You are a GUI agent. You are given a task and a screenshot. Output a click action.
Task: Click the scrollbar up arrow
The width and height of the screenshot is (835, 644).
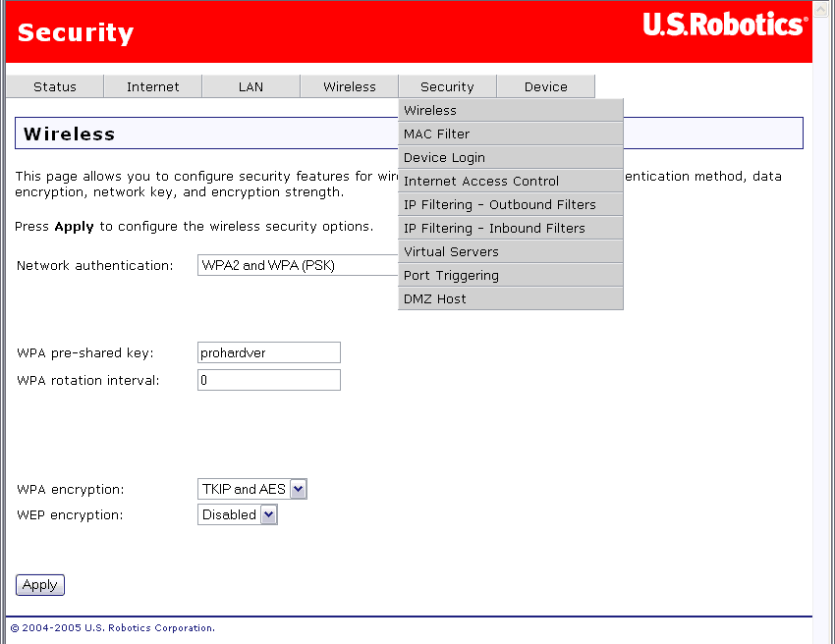[x=820, y=9]
